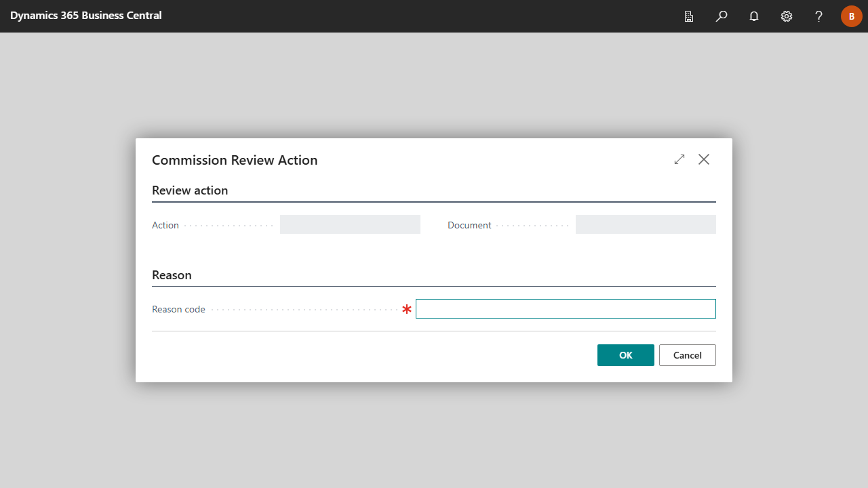Click Dynamics 365 Business Central title
The image size is (868, 488).
coord(86,15)
